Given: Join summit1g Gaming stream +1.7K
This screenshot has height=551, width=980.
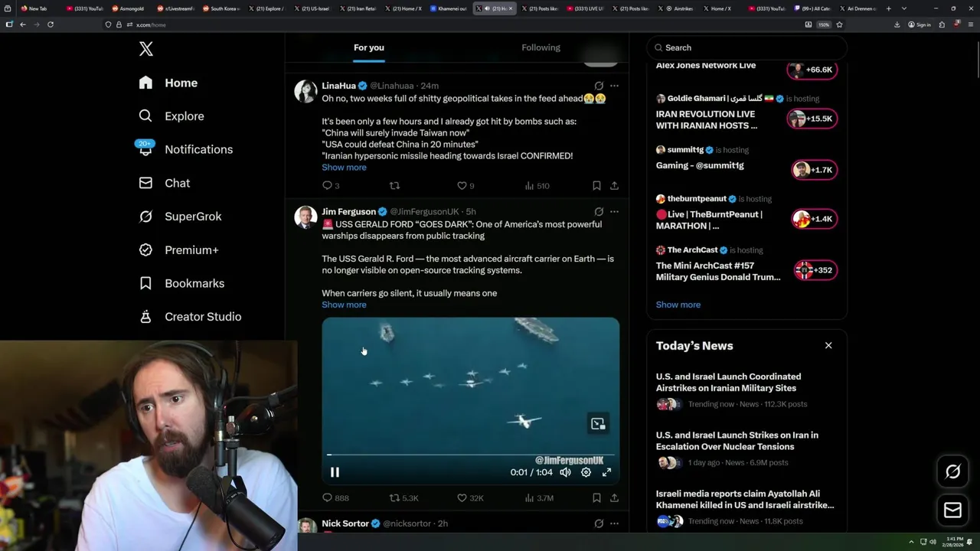Looking at the screenshot, I should [x=815, y=170].
